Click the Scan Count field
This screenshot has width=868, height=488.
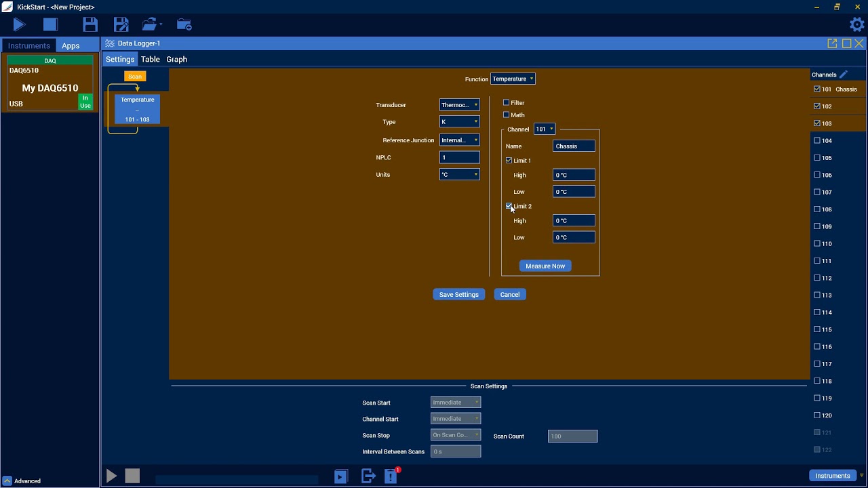pos(573,436)
